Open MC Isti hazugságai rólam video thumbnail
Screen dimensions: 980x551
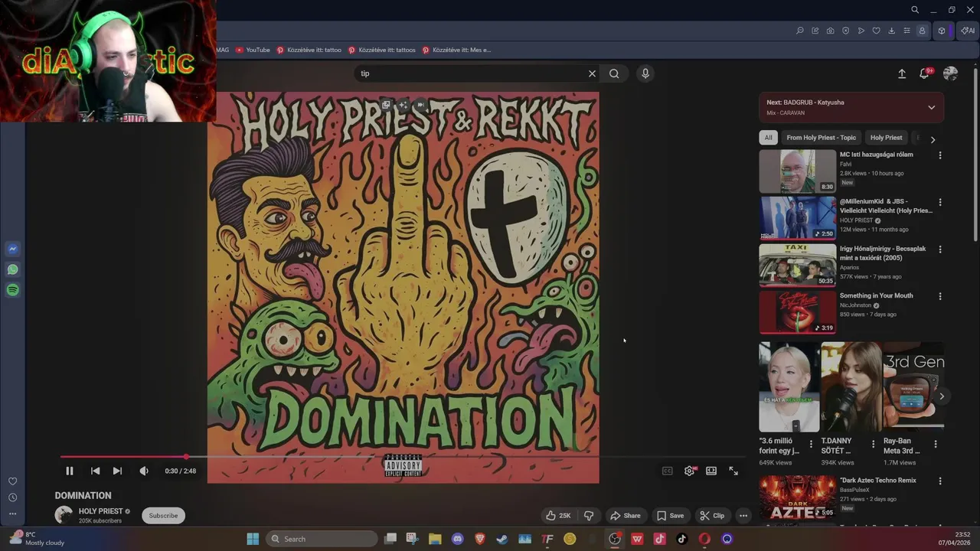click(797, 171)
